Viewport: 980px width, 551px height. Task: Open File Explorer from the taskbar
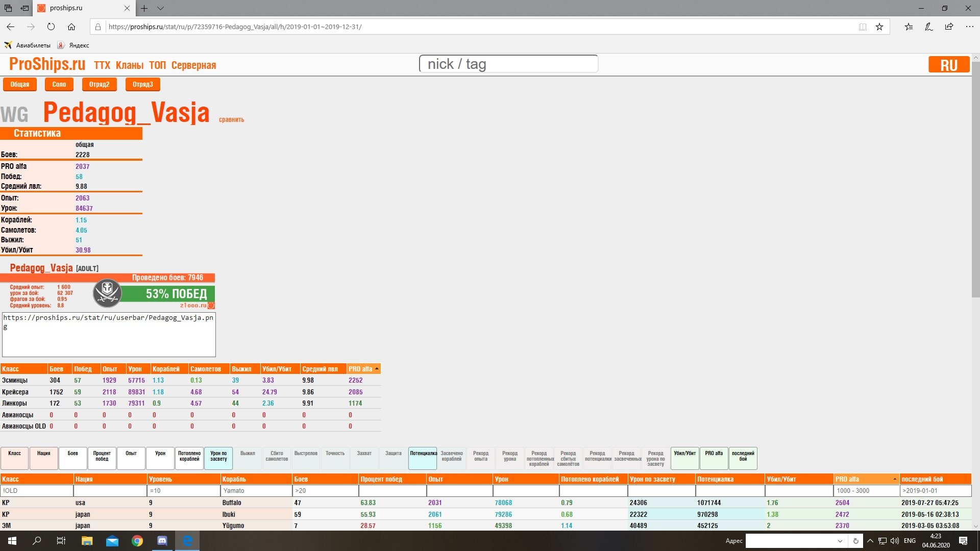click(x=87, y=541)
